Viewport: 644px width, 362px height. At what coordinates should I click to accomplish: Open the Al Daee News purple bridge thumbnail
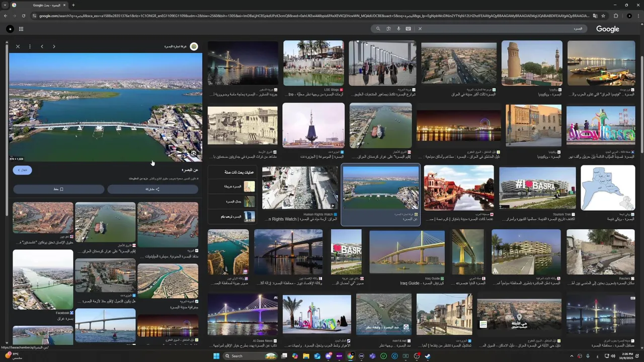(x=243, y=315)
